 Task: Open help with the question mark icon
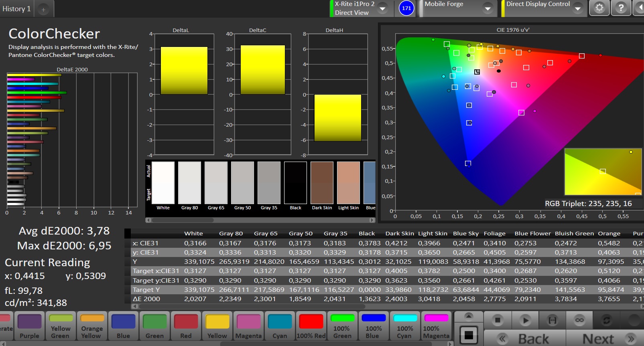click(x=621, y=8)
